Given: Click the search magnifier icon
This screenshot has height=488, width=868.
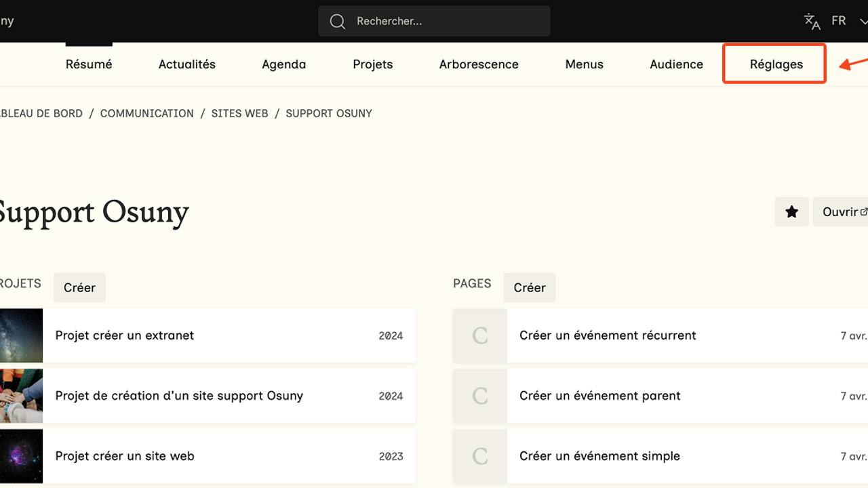Looking at the screenshot, I should click(x=337, y=22).
